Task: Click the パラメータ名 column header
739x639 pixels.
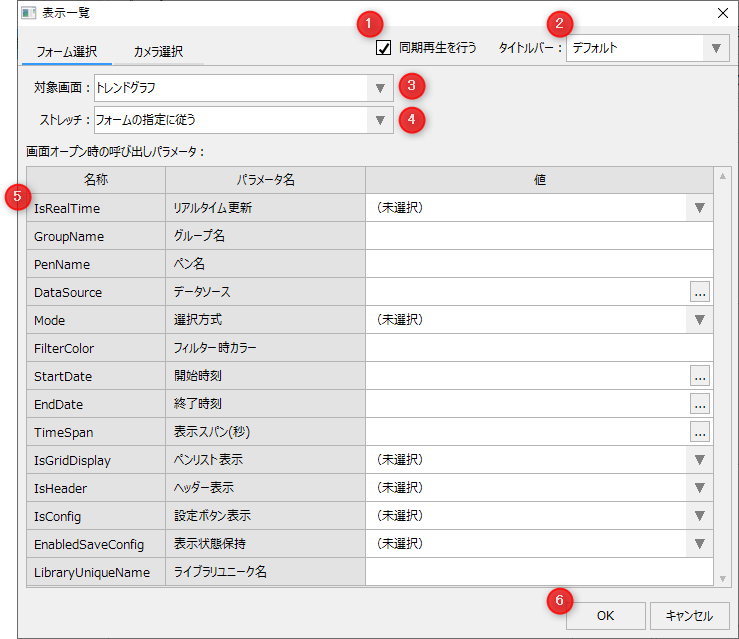Action: [265, 180]
